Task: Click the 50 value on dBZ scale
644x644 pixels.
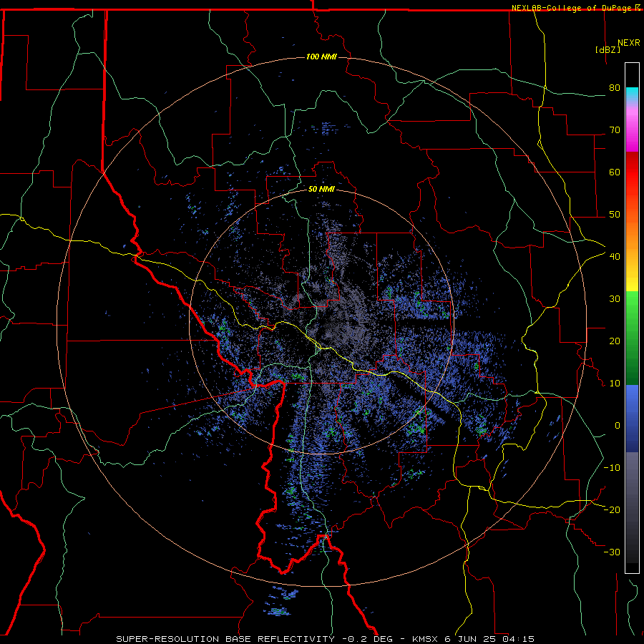Action: tap(615, 215)
